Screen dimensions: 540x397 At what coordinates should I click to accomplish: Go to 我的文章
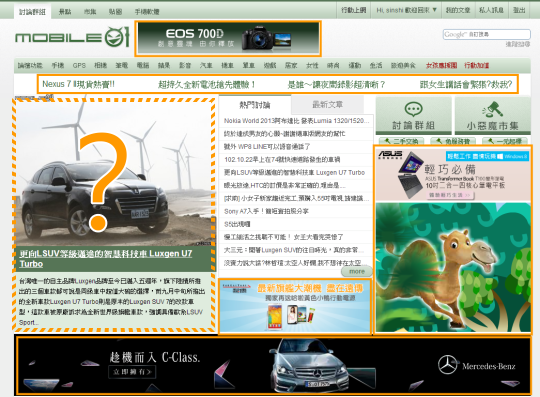pyautogui.click(x=458, y=10)
